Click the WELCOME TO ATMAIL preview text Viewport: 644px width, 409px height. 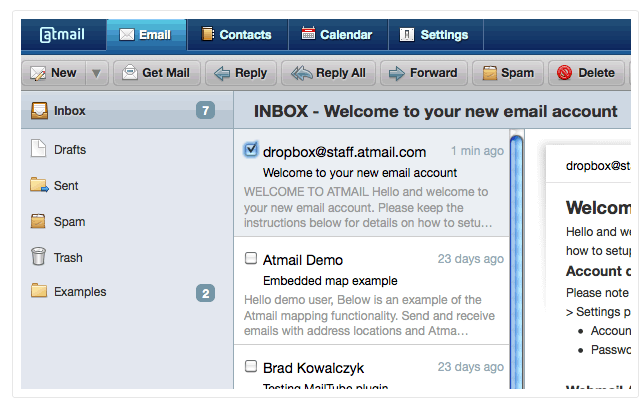(x=368, y=207)
